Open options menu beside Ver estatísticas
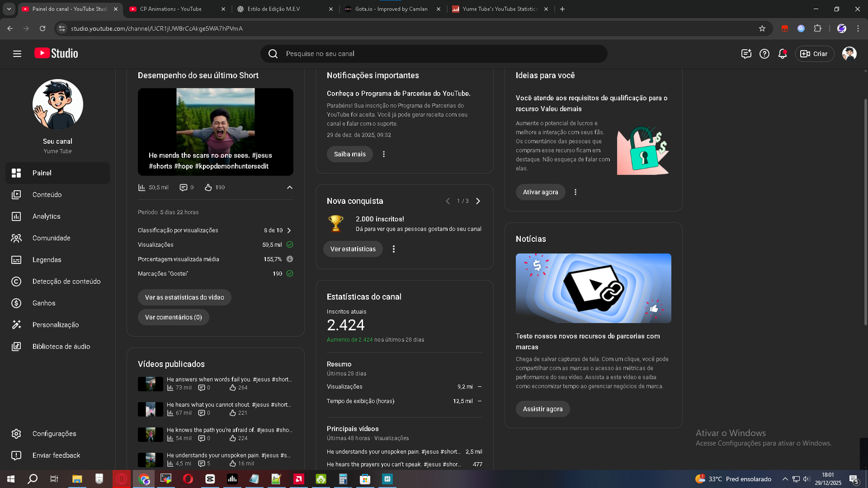The height and width of the screenshot is (488, 868). 394,249
